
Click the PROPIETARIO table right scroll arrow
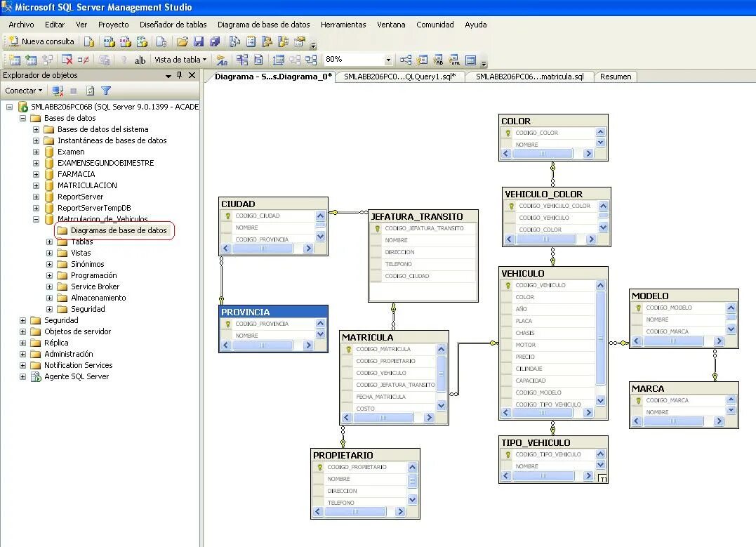(400, 511)
